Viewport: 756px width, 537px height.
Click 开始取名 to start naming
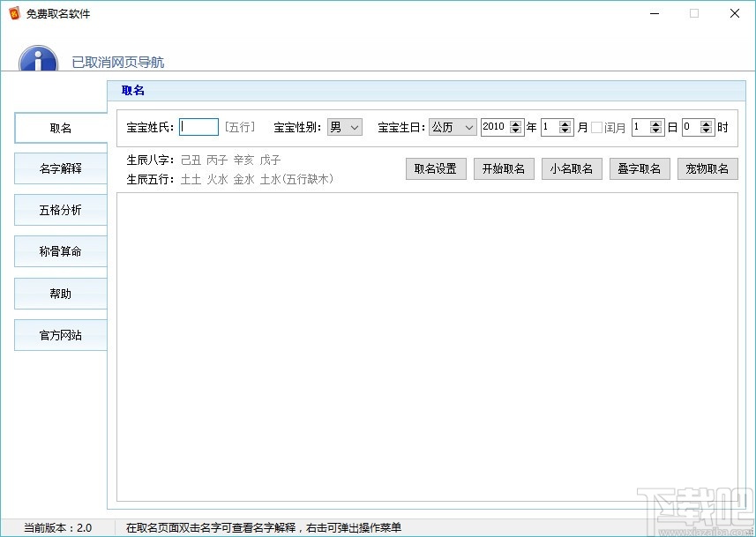(x=504, y=168)
